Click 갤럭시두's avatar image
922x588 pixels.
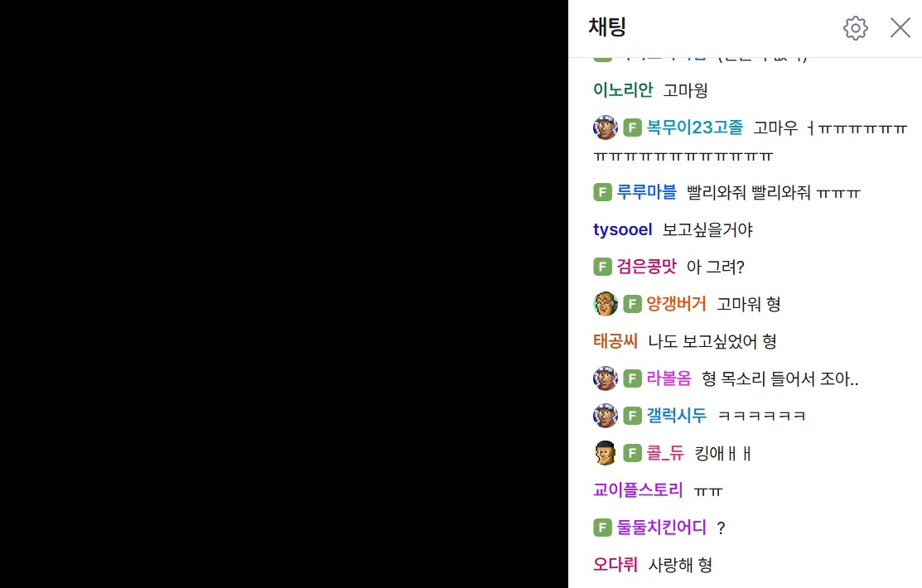click(605, 416)
